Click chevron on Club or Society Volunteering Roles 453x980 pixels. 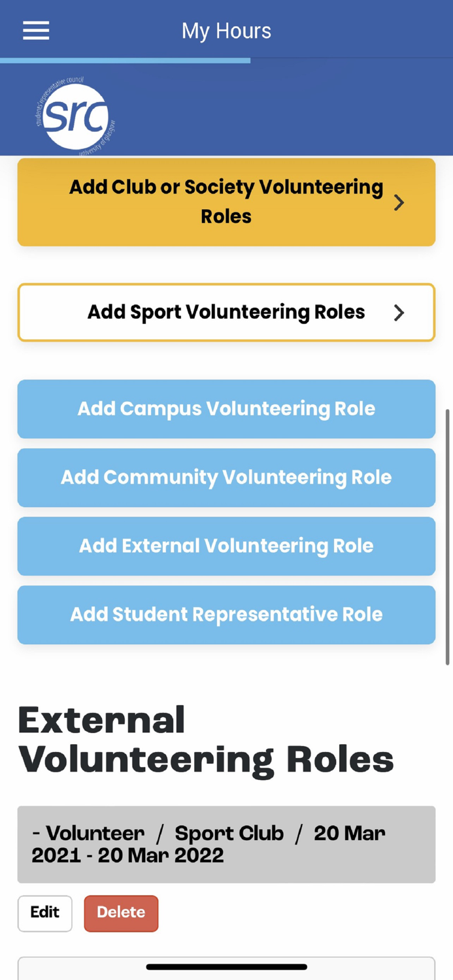[399, 203]
